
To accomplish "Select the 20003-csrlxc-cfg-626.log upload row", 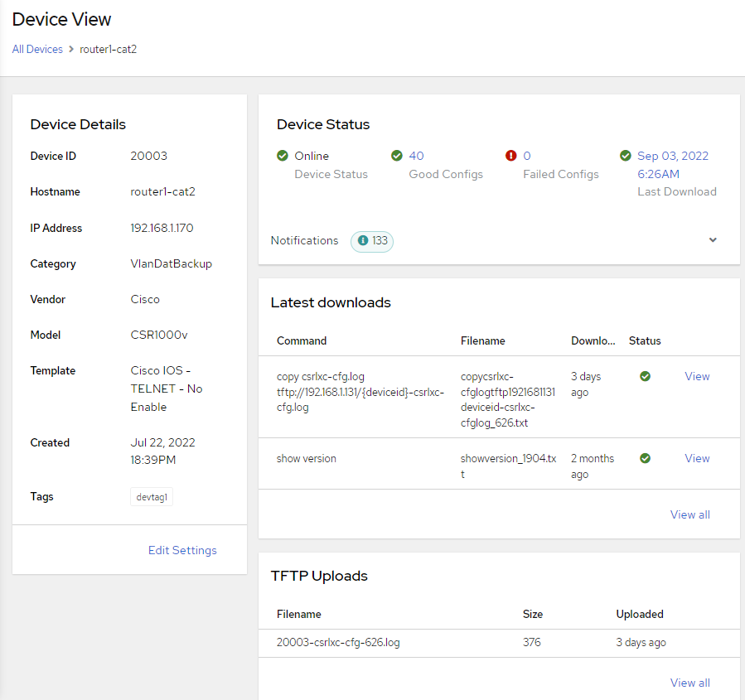I will (499, 643).
